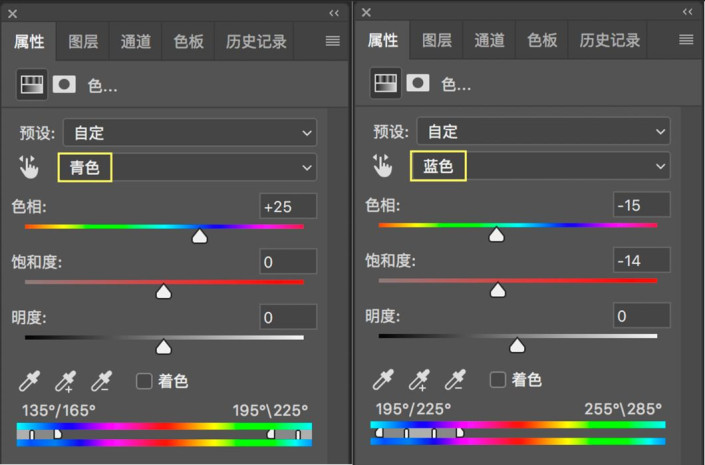705x465 pixels.
Task: Collapse left panel with double-arrow icon
Action: pos(334,13)
